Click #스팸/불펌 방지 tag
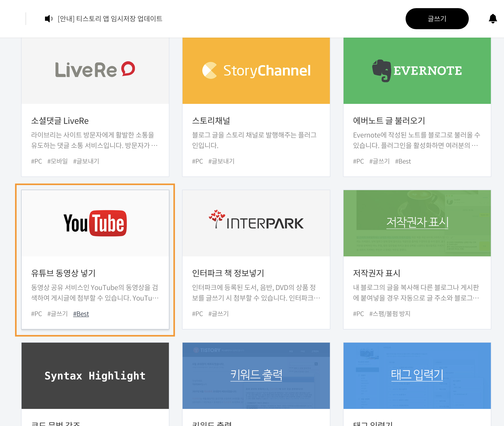The height and width of the screenshot is (426, 504). click(390, 314)
